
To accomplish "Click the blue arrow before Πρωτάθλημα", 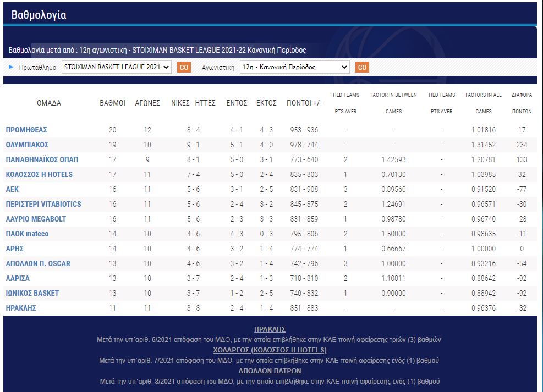I will [x=11, y=67].
